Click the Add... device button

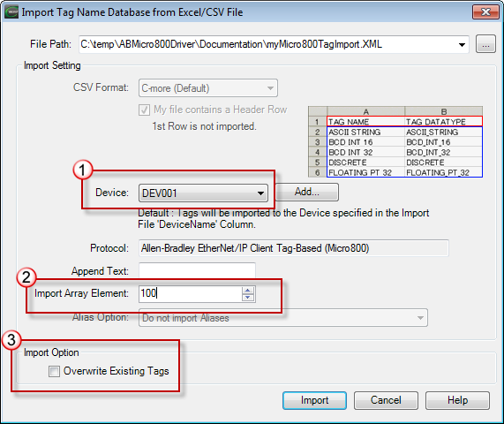[306, 192]
